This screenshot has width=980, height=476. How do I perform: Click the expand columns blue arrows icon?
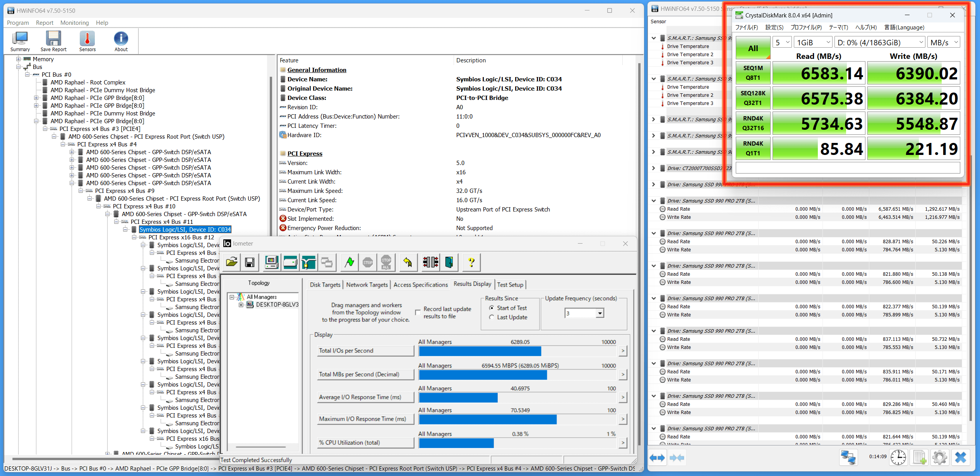657,458
